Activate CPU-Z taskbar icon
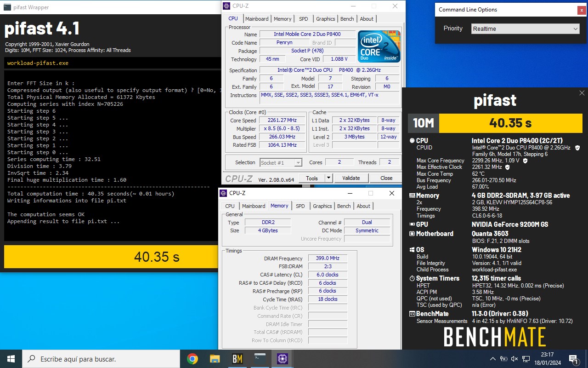The height and width of the screenshot is (368, 588). pos(283,359)
